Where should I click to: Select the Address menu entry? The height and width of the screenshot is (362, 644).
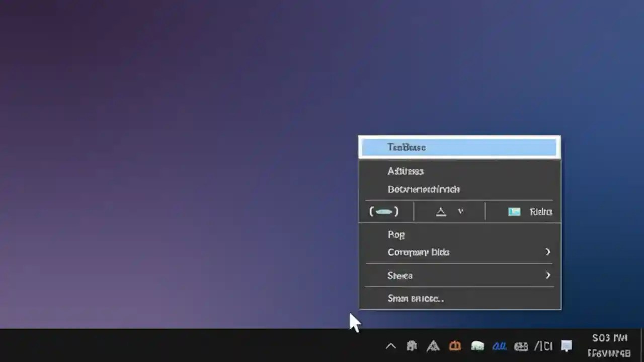(x=406, y=171)
